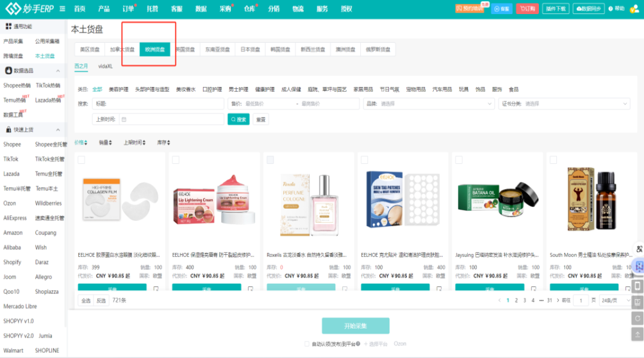Click the floating blue bookmark icon

coord(639,266)
